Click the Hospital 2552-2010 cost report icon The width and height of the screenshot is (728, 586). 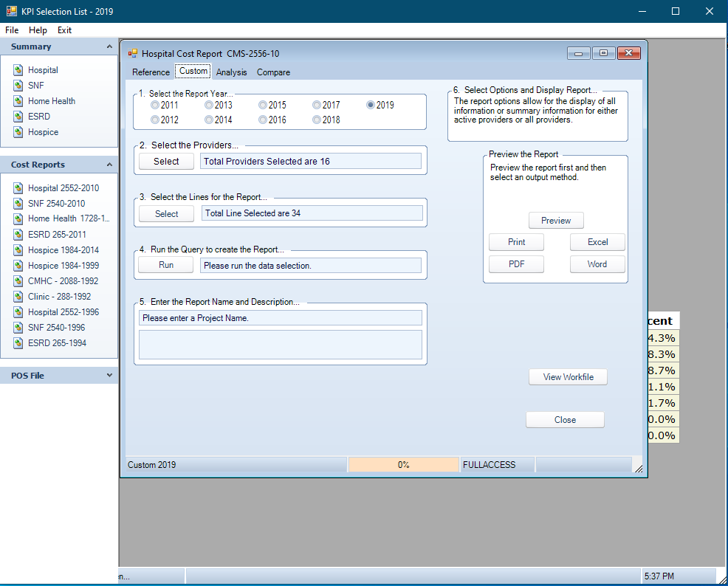pyautogui.click(x=18, y=188)
